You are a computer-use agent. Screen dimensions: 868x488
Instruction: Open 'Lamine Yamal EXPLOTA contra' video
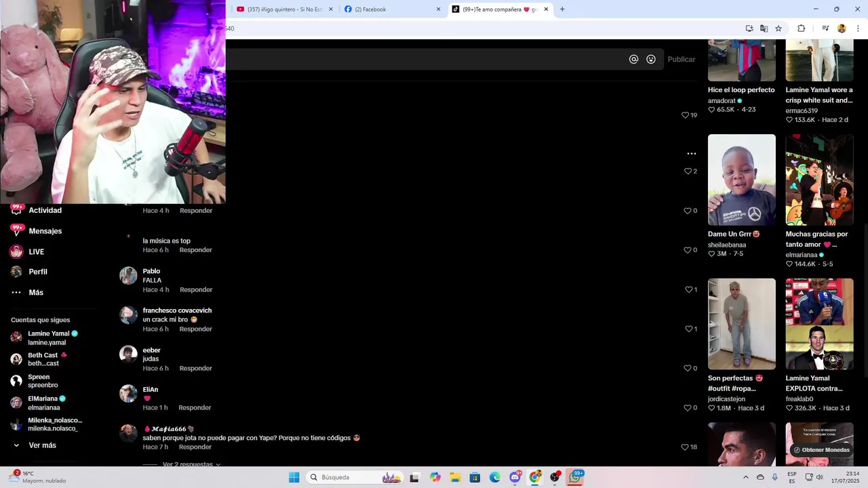point(819,324)
